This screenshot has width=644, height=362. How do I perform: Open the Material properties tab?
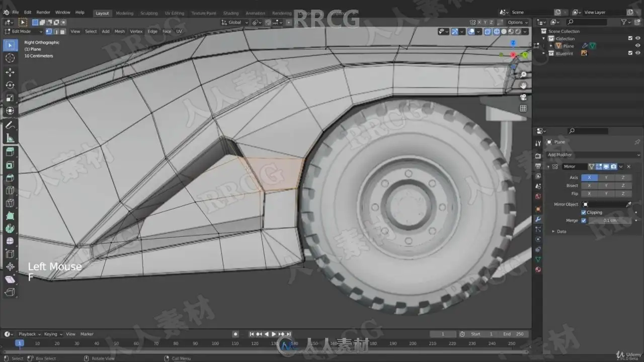coord(538,269)
